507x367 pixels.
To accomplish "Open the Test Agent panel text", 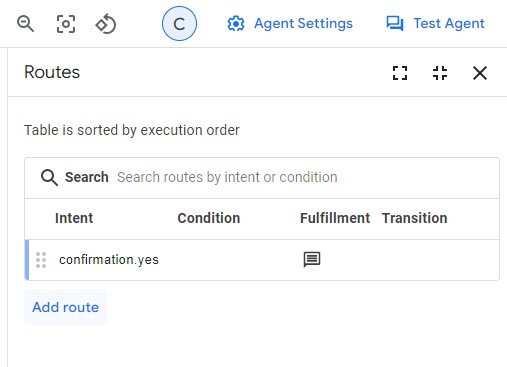I will tap(449, 23).
